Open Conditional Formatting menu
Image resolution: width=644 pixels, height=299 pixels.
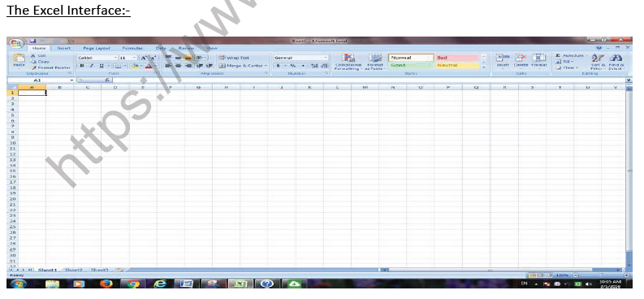(348, 62)
